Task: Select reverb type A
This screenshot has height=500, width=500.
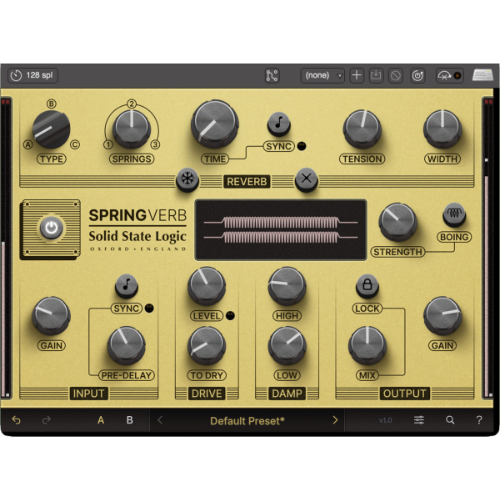Action: (28, 144)
